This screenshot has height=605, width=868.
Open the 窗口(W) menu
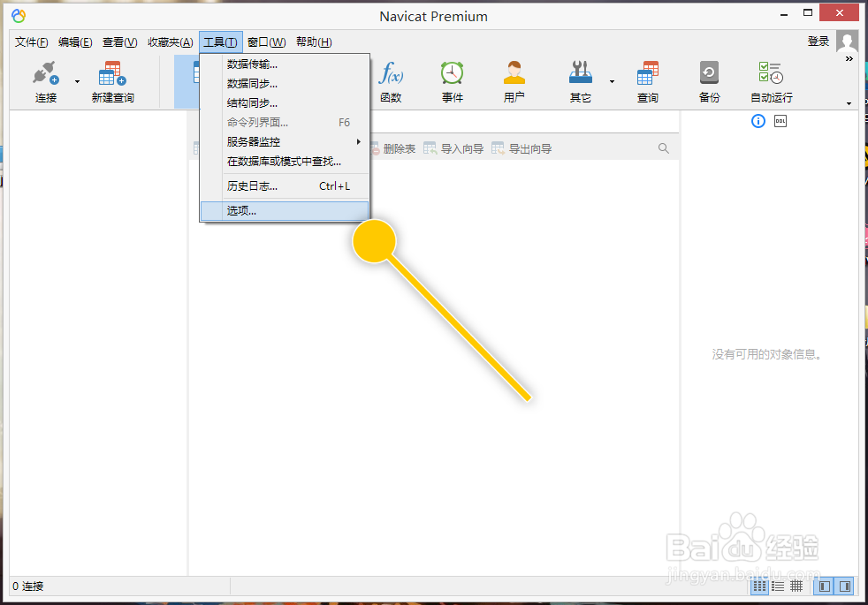pos(266,42)
